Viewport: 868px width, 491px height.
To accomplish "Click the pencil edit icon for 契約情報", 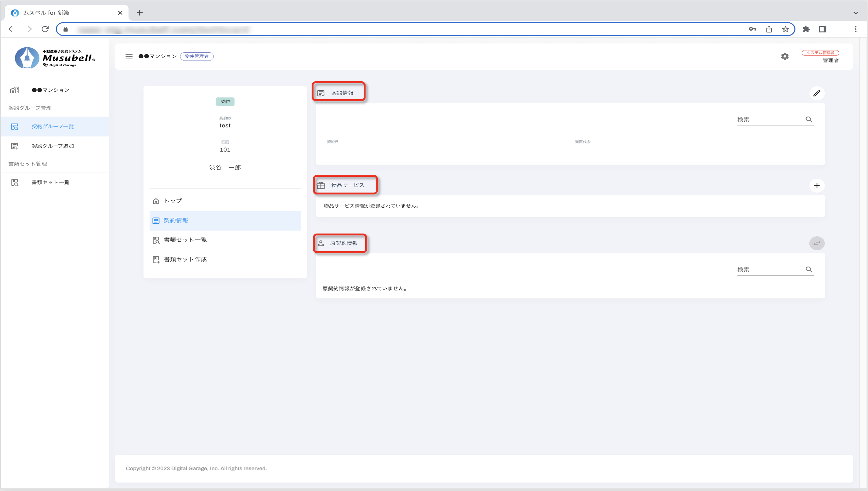I will tap(816, 93).
